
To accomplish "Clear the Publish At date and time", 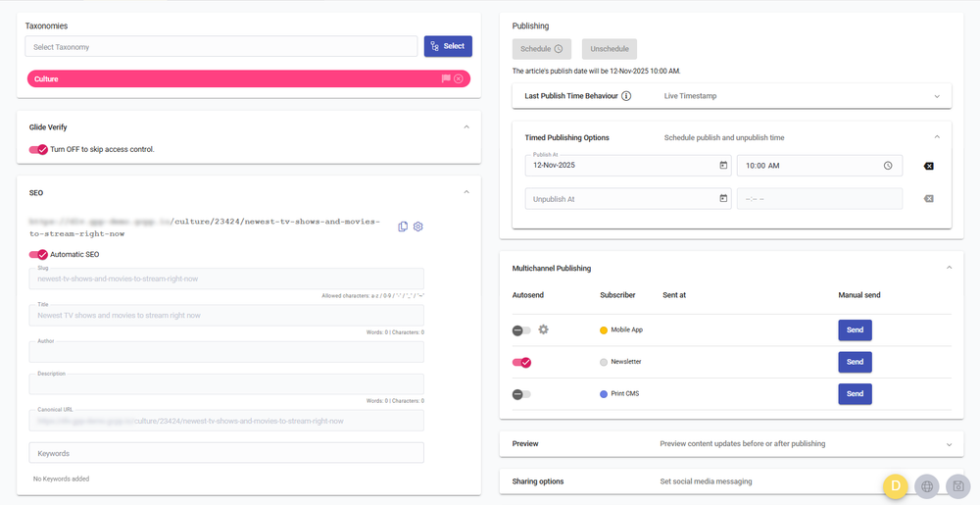I will coord(929,167).
